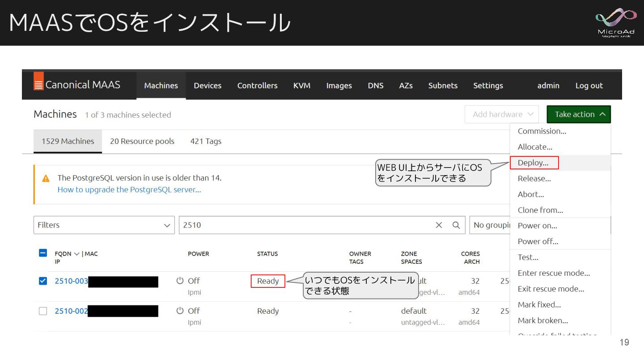Click power icon for 2510-002 row

(x=180, y=311)
